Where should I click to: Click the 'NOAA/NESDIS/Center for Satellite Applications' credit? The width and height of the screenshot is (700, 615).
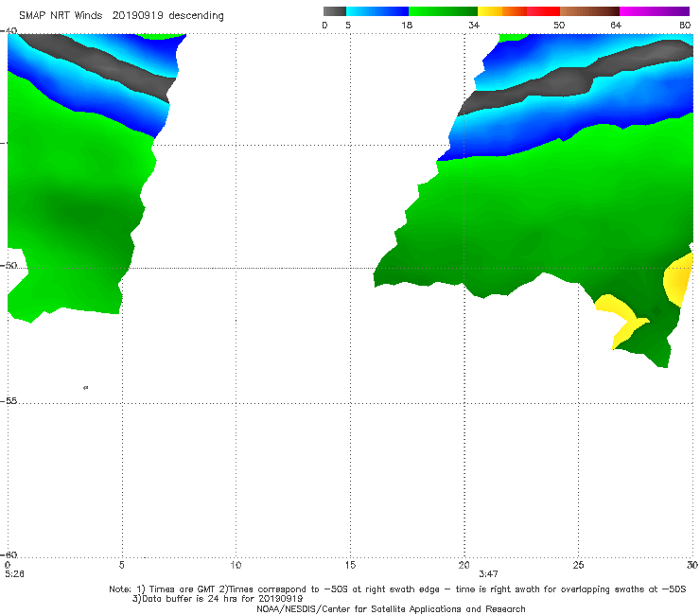pos(391,608)
